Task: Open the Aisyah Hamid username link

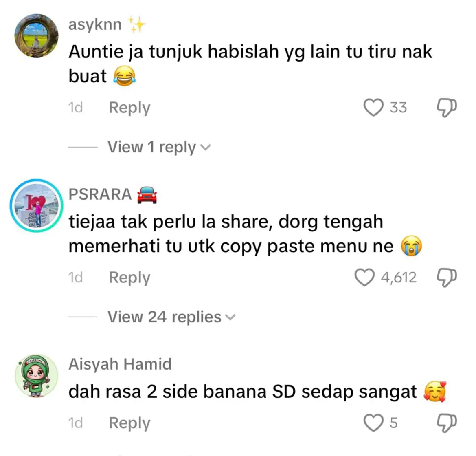Action: click(120, 364)
